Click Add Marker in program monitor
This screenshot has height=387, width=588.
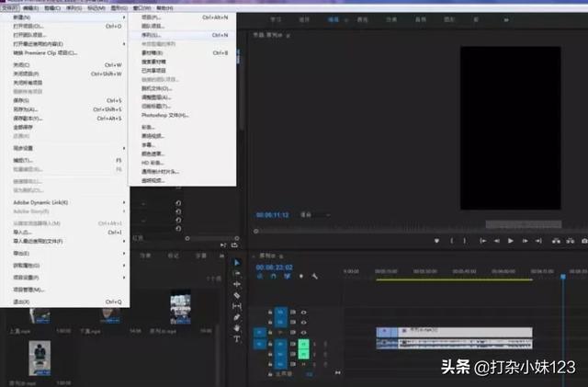[x=436, y=241]
